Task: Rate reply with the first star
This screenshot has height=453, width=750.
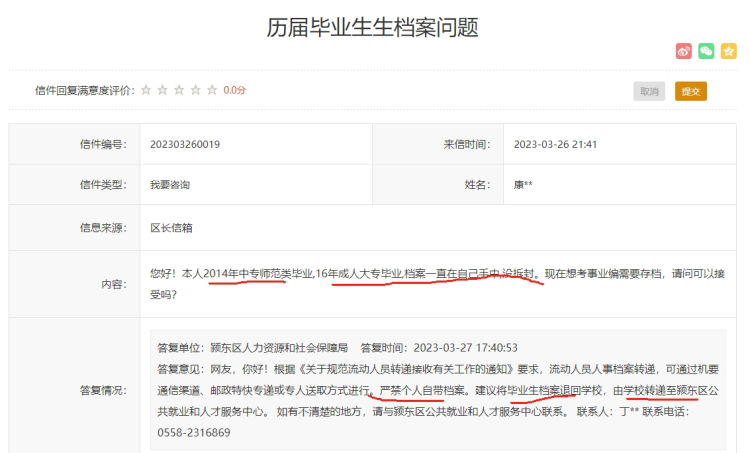Action: click(146, 90)
